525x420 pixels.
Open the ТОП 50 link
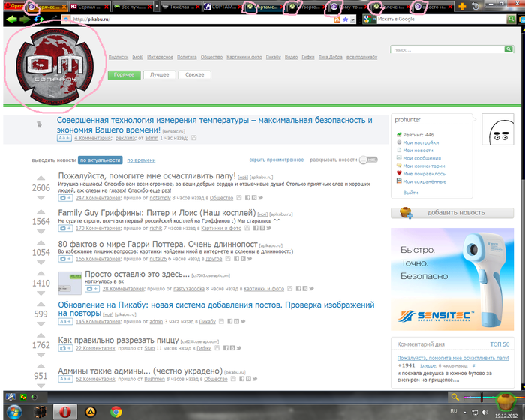499,344
